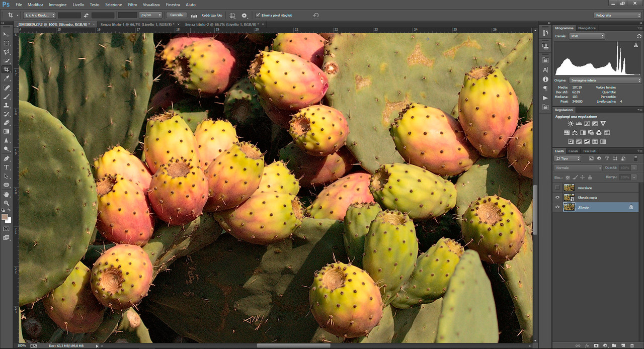Click the zoom percentage field 100%

tap(22, 345)
